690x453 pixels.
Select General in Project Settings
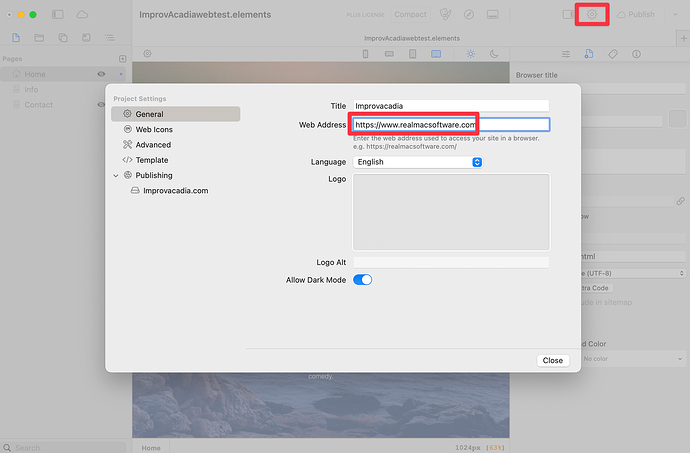click(176, 114)
